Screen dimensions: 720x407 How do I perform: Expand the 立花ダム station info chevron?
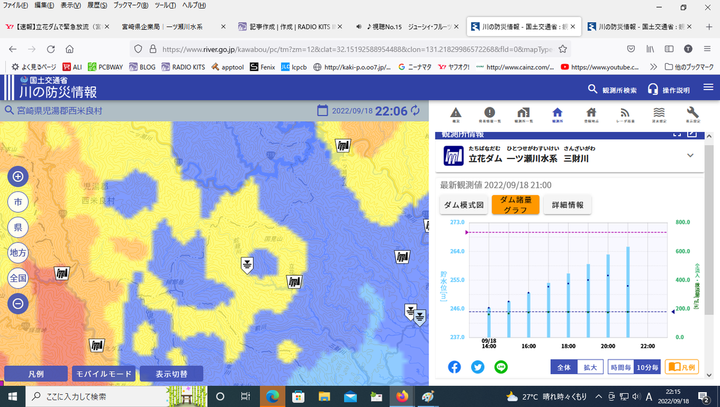tap(690, 156)
